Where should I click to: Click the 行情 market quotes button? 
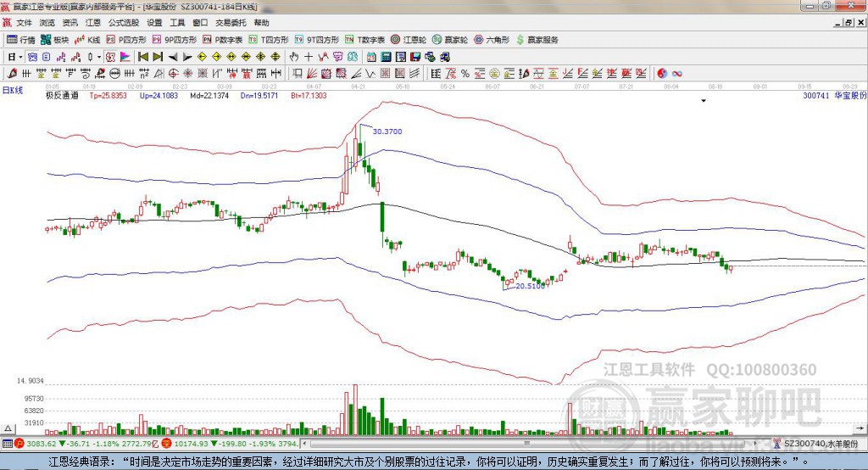click(x=20, y=40)
